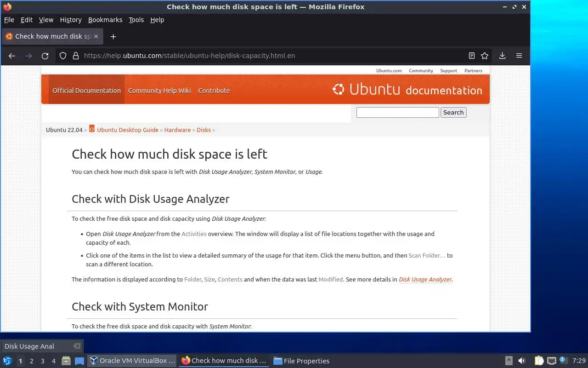The image size is (588, 368).
Task: Click the Ubuntu.com top link
Action: (x=389, y=70)
